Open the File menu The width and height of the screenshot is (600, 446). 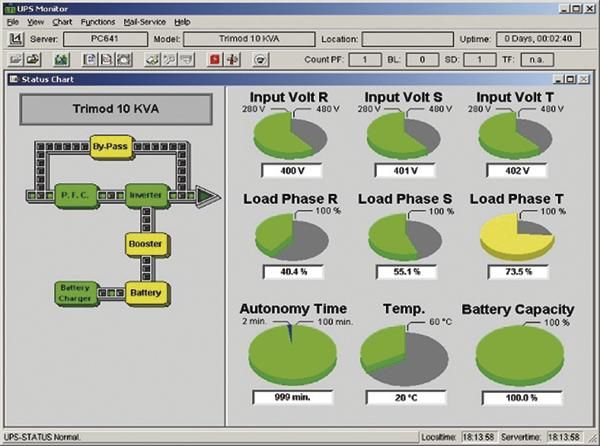click(x=13, y=21)
